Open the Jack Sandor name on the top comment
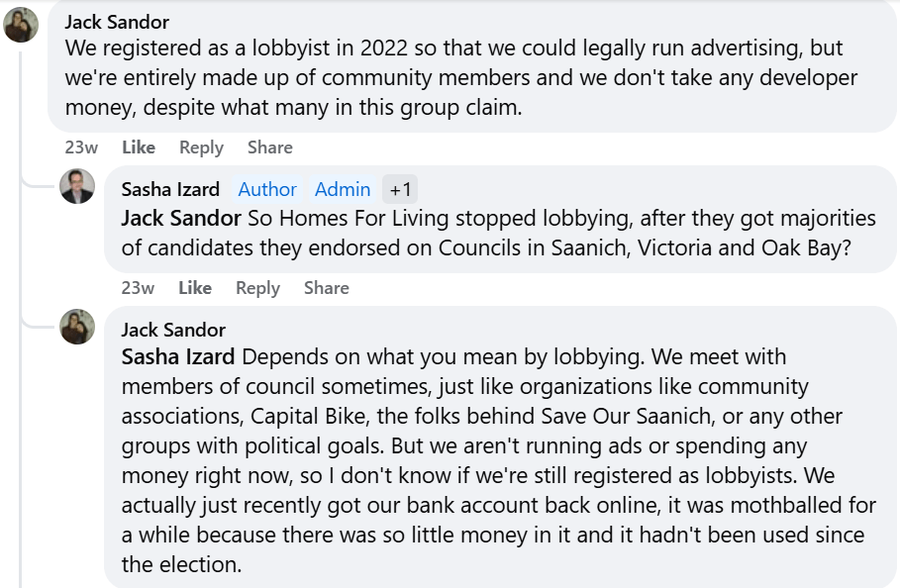Viewport: 900px width, 588px height. coord(117,22)
